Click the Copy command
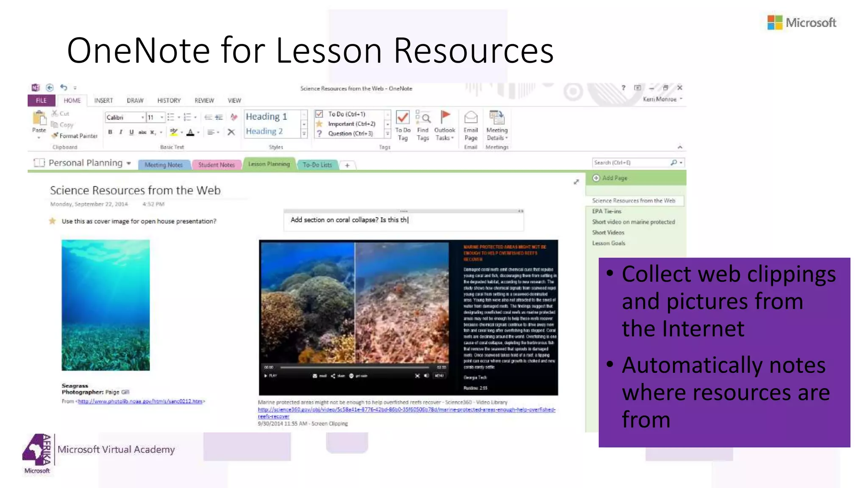Screen dimensions: 868x488 point(62,125)
